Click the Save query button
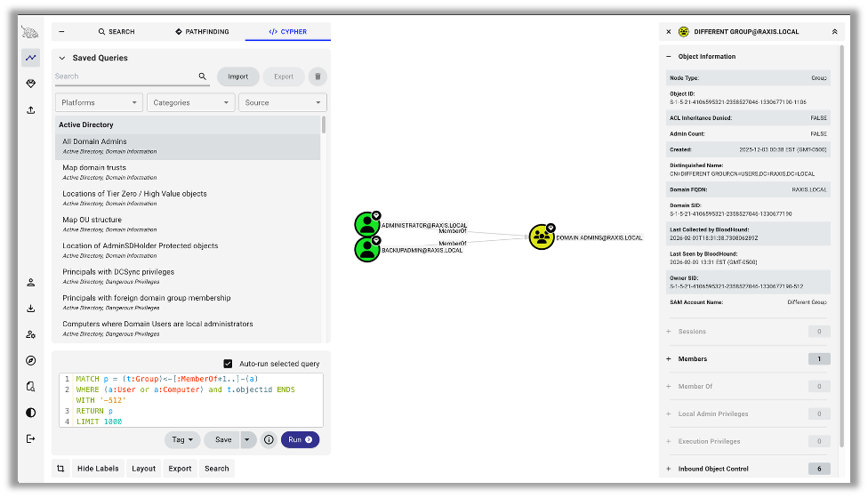Screen dimensions: 868x498 [223, 440]
